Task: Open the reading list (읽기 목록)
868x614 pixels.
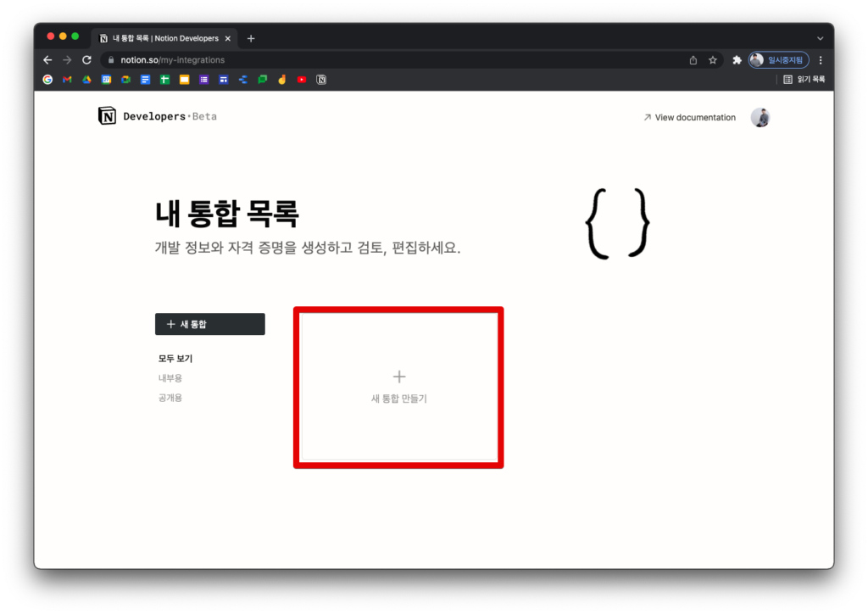Action: [x=804, y=79]
